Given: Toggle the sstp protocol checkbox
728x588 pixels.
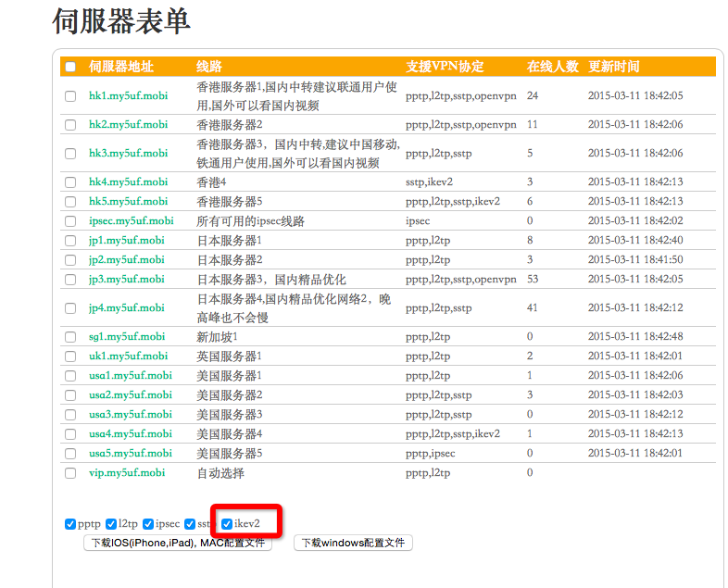Looking at the screenshot, I should 190,524.
